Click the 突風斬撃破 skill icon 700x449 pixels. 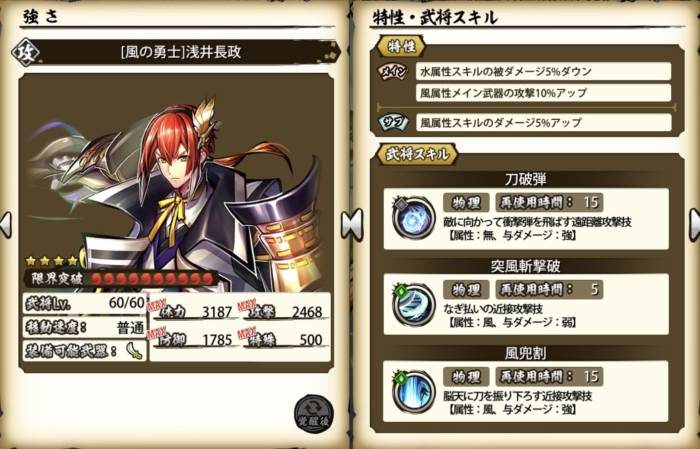tap(413, 304)
